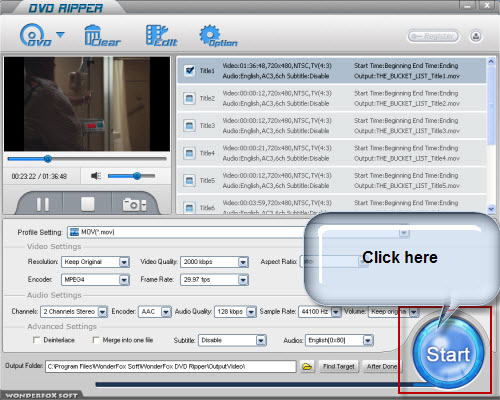Select Title3 output file text

(x=407, y=131)
